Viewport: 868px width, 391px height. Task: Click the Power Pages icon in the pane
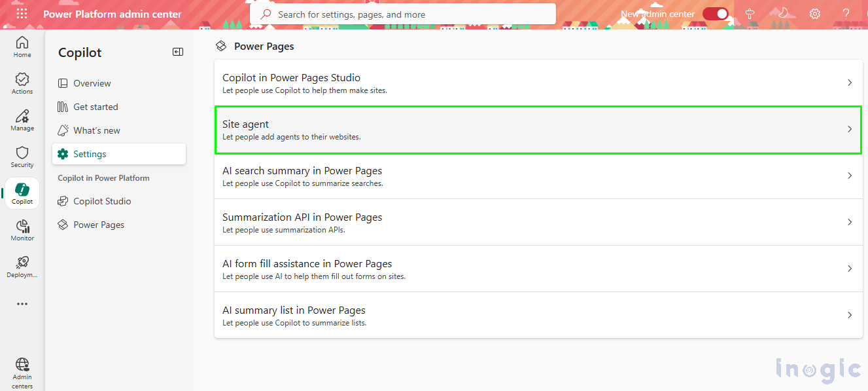(63, 225)
